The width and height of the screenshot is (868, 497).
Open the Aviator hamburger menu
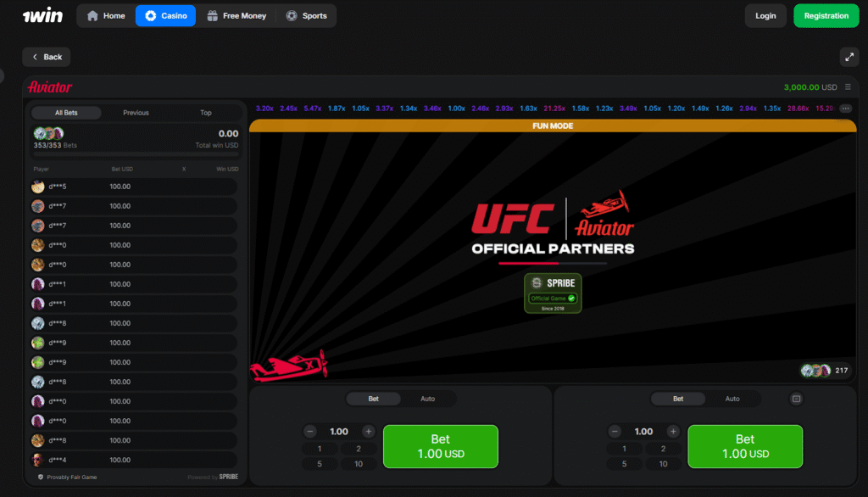tap(848, 87)
